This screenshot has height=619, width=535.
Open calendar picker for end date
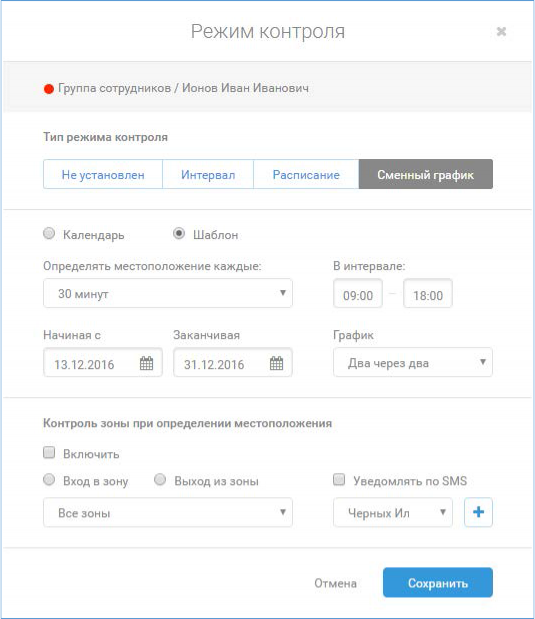276,363
